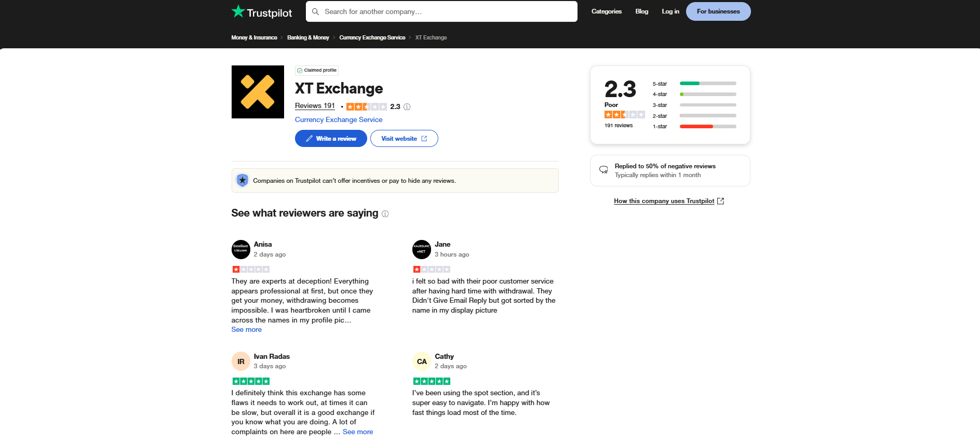Click Log in
This screenshot has height=443, width=980.
[670, 11]
